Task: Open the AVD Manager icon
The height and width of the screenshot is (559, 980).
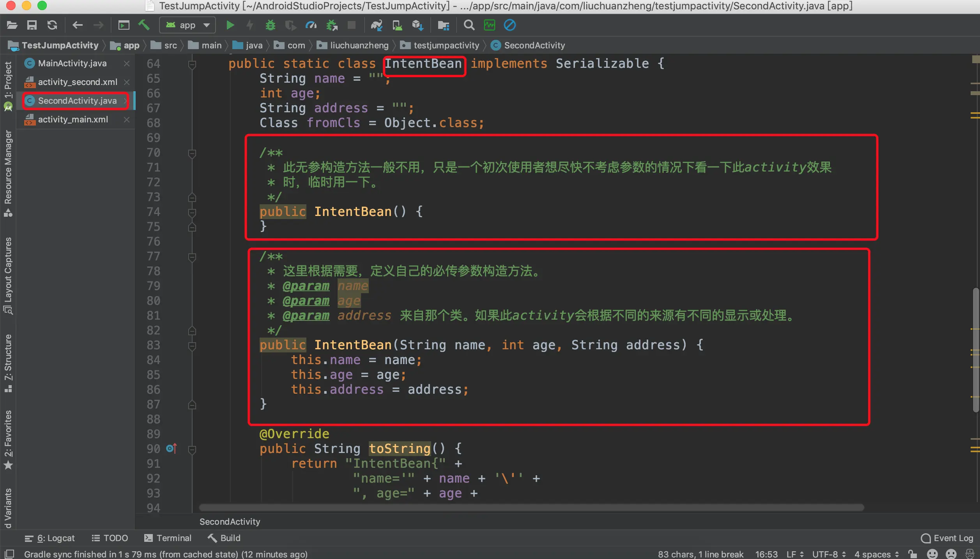Action: (x=397, y=25)
